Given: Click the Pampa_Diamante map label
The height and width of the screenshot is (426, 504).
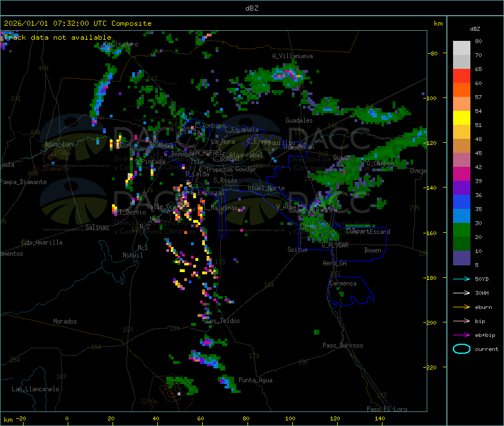Looking at the screenshot, I should point(24,182).
